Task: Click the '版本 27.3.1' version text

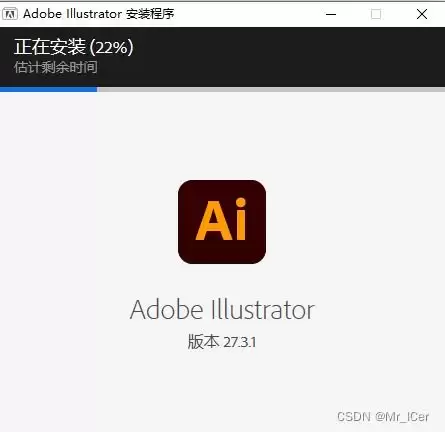Action: coord(222,342)
